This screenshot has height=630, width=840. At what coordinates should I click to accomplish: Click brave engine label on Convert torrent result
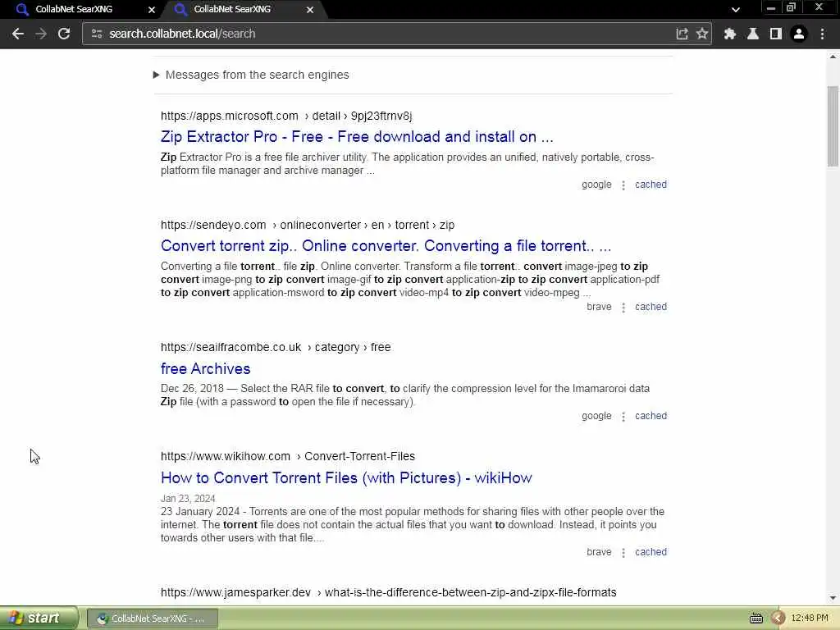[599, 307]
